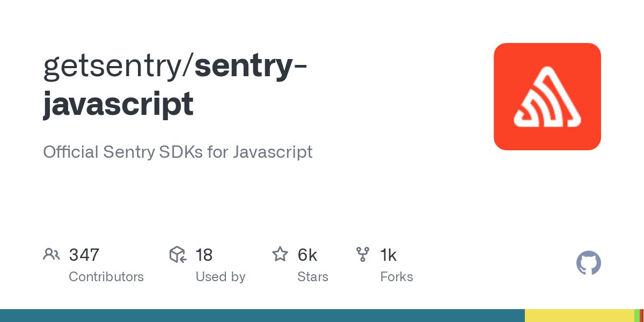644x322 pixels.
Task: Click the 18 used by count
Action: [204, 255]
